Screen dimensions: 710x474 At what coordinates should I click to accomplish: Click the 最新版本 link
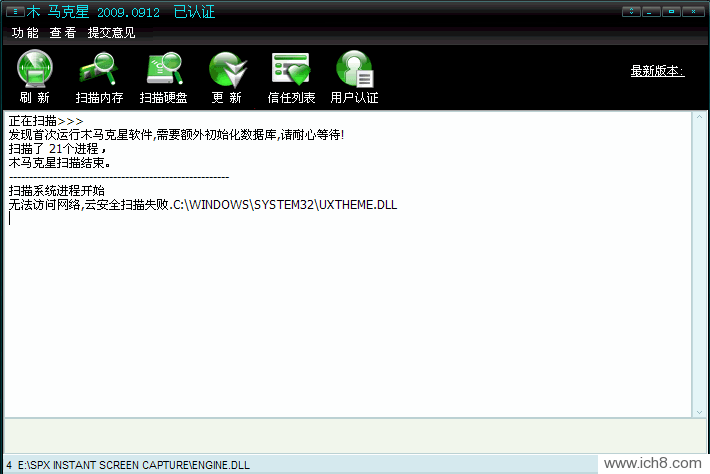pos(657,71)
